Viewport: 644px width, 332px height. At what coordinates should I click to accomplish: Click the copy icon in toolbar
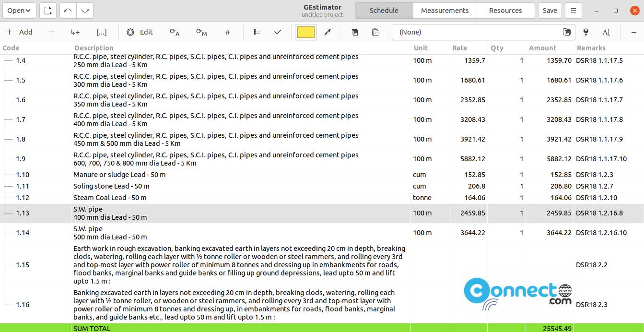[x=355, y=32]
